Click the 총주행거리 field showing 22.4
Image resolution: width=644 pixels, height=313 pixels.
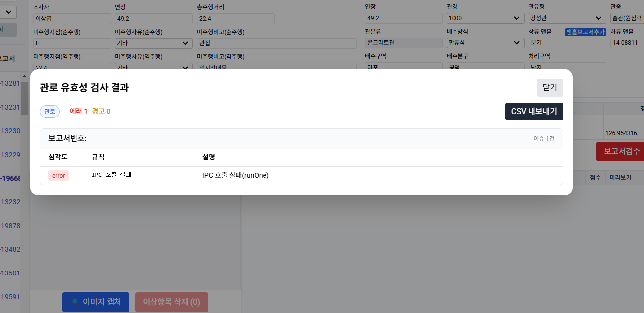(235, 18)
